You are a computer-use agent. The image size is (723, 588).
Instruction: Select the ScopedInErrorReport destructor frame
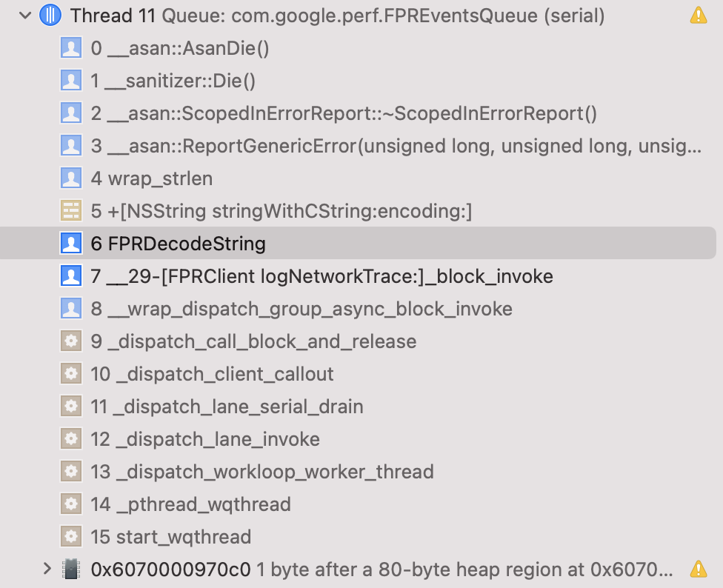pos(344,113)
